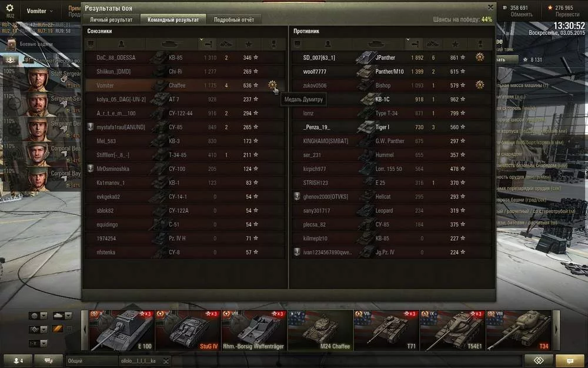Screen dimensions: 588x368
Task: Sort enemy team by experience star
Action: [455, 44]
